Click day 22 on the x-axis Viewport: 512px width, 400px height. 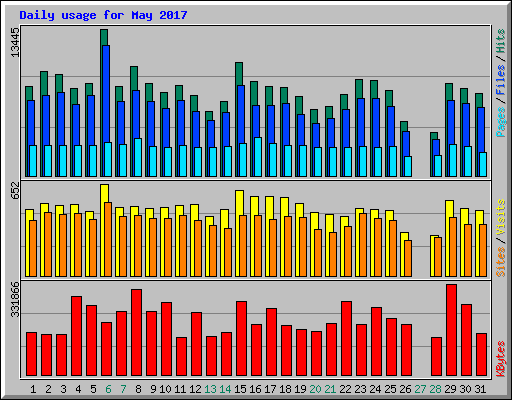pos(345,389)
